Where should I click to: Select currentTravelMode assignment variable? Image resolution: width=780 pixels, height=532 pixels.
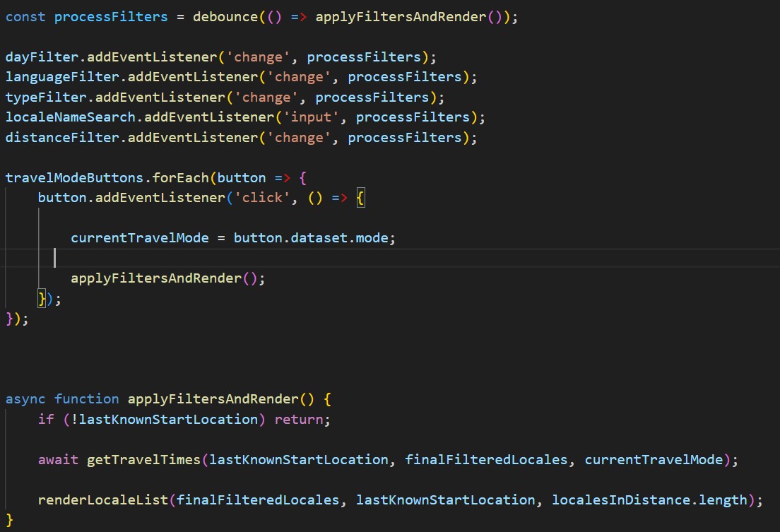coord(139,237)
